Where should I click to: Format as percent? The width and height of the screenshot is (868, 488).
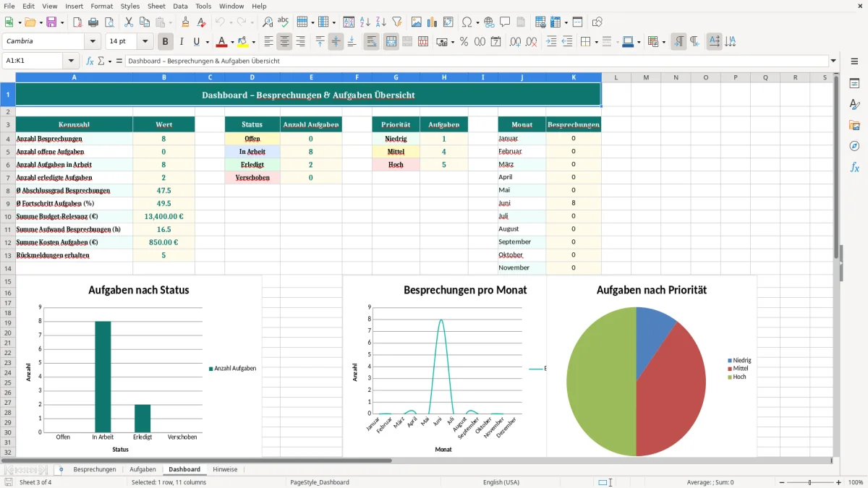point(464,42)
